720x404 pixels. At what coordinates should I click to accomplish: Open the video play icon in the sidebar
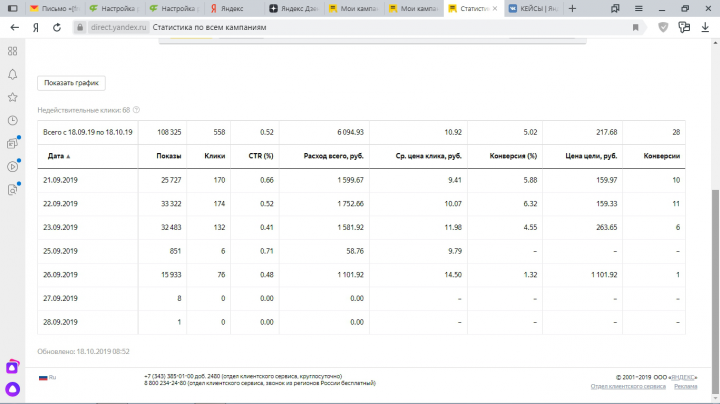[12, 166]
